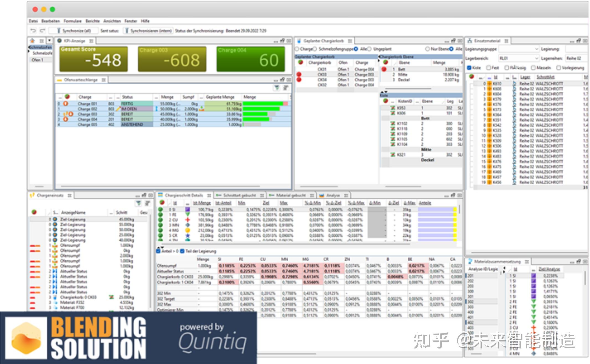Click orange crate icon for row K610
Screen dimensions: 590x364
[x=489, y=84]
